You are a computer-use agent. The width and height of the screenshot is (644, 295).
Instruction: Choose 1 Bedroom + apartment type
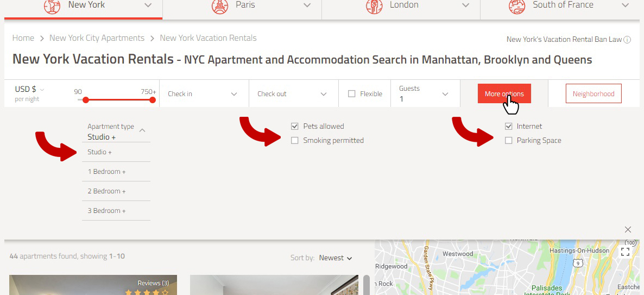pyautogui.click(x=116, y=172)
